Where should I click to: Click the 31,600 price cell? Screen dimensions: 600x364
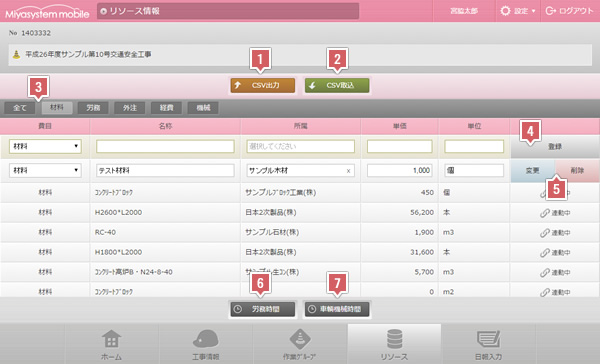pyautogui.click(x=399, y=252)
